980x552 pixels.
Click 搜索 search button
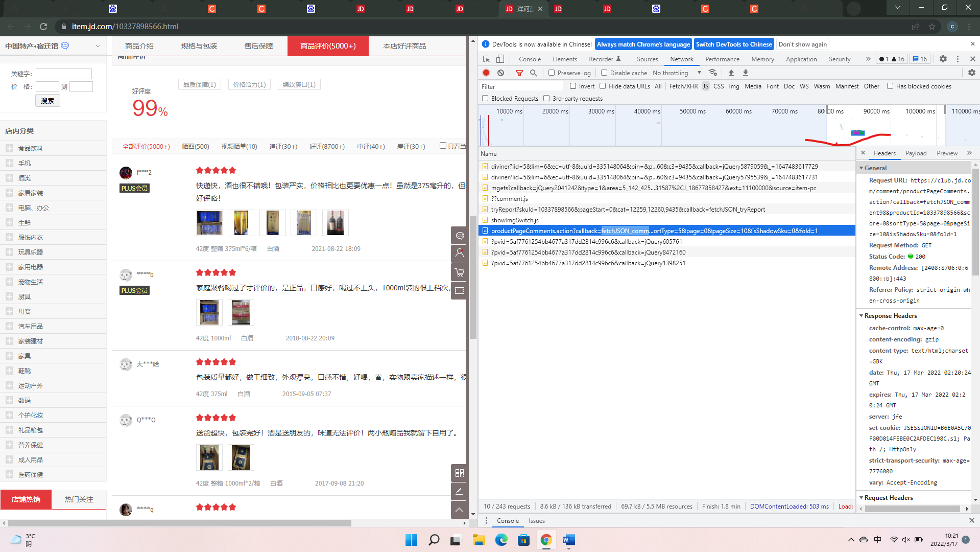point(47,101)
